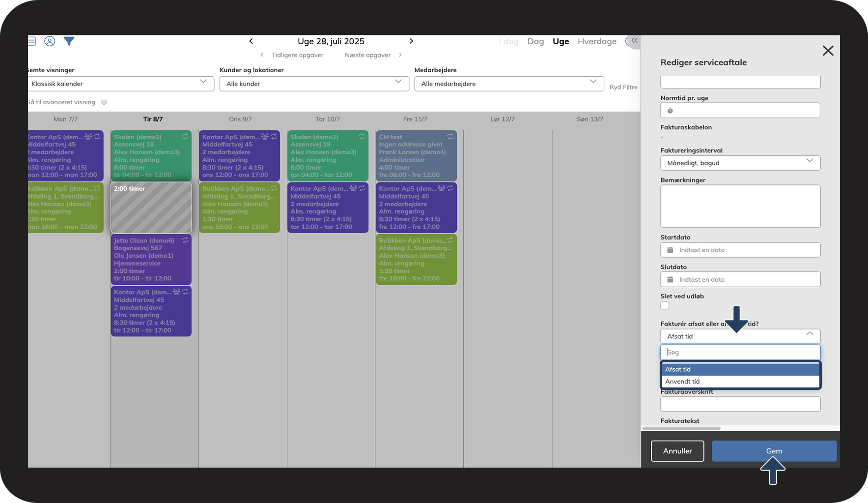Close the Rediger serviceaftale panel
This screenshot has width=868, height=503.
pyautogui.click(x=828, y=51)
